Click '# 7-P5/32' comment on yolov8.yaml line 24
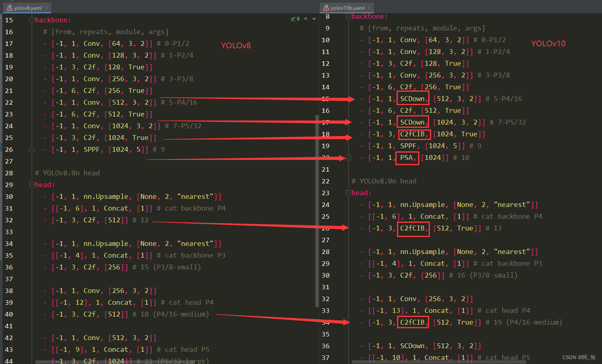This screenshot has height=364, width=602. tap(183, 126)
